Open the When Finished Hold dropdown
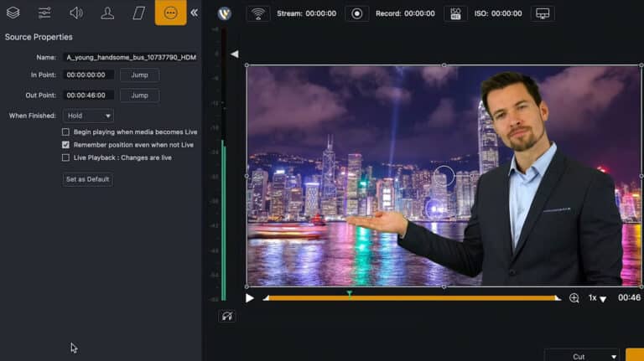Viewport: 644px width, 361px height. [x=88, y=116]
